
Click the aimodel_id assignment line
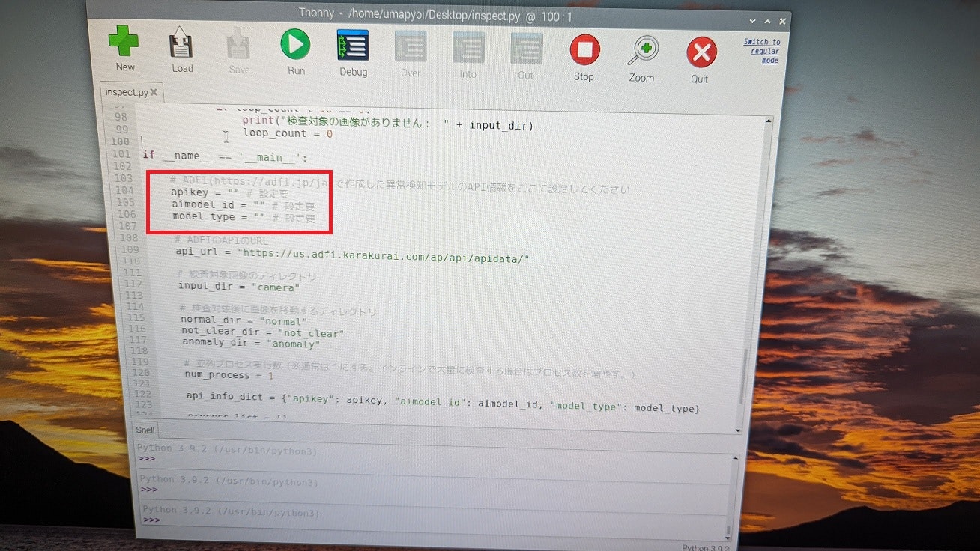coord(243,204)
